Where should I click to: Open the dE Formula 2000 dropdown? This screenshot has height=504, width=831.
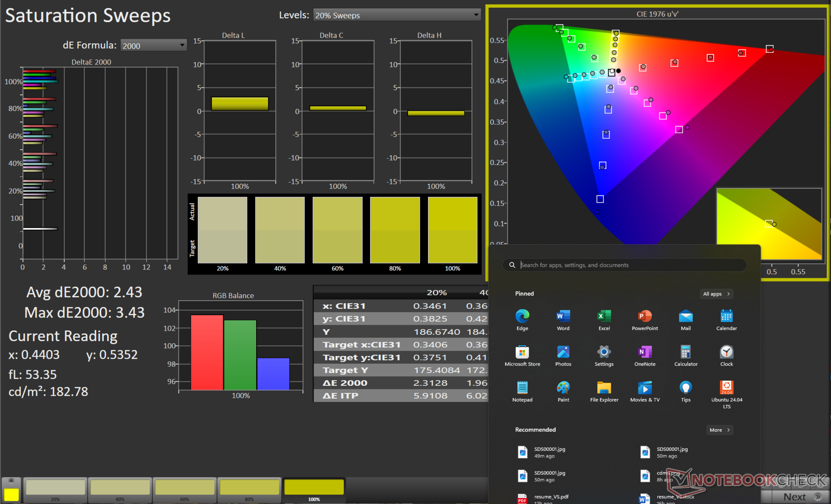[153, 45]
